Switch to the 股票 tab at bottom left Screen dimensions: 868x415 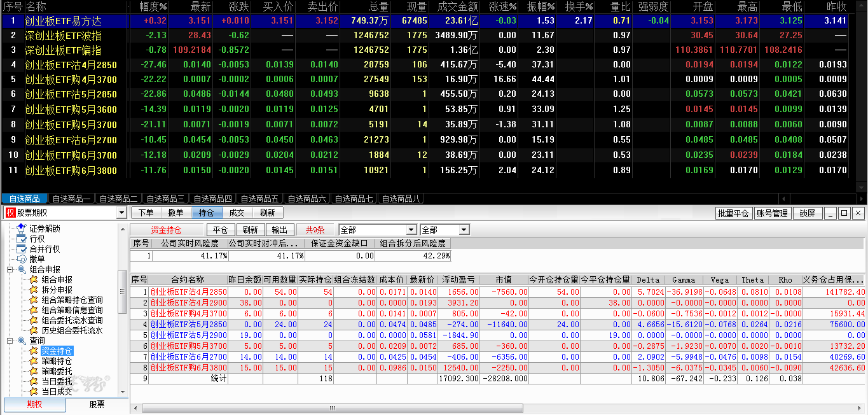97,405
